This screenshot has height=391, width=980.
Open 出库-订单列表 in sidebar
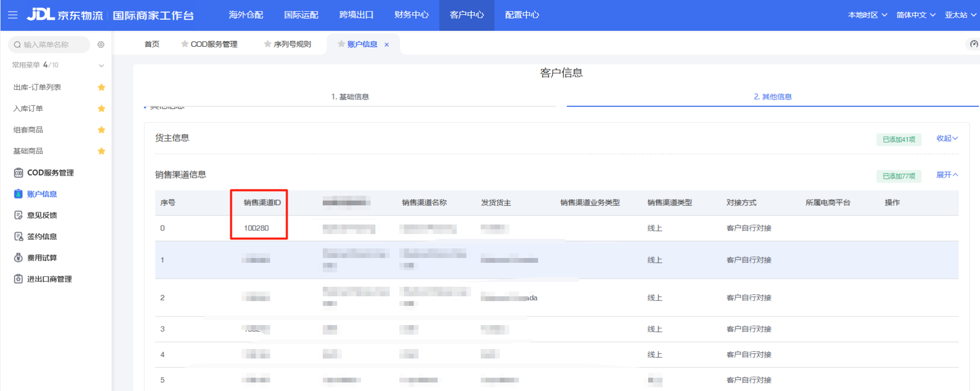37,87
